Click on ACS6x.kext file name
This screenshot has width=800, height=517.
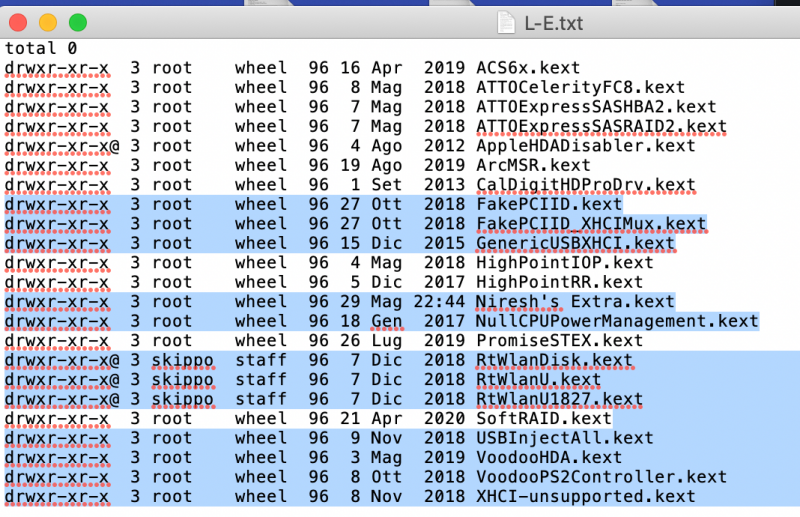[x=528, y=68]
